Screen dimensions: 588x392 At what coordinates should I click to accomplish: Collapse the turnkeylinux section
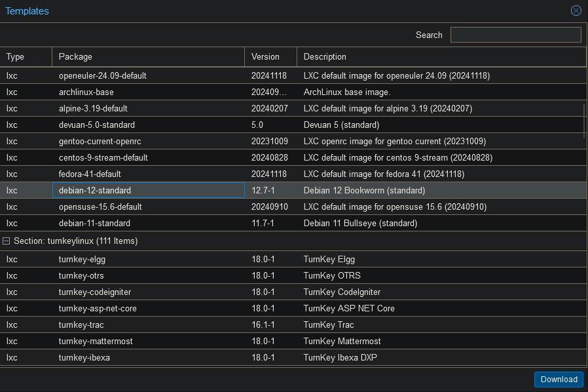(7, 241)
